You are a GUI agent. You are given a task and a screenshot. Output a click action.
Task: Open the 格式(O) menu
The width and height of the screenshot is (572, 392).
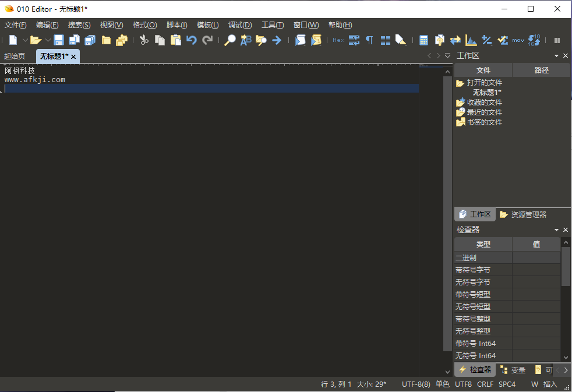click(x=144, y=25)
